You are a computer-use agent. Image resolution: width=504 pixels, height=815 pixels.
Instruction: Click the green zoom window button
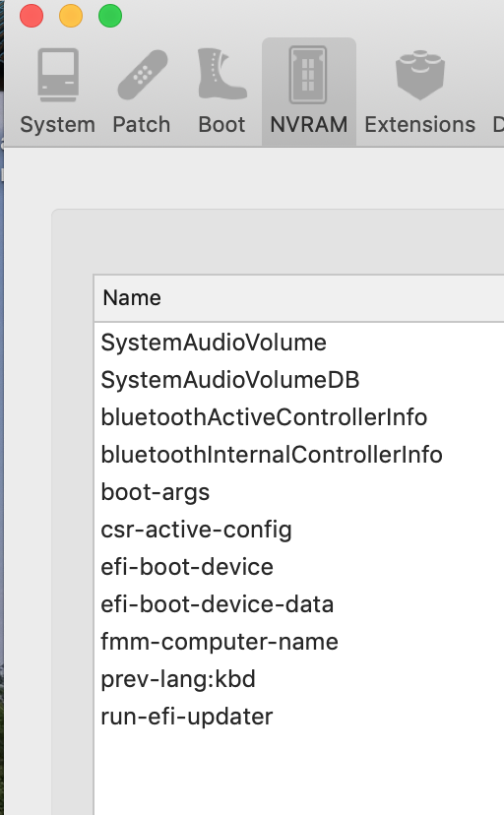point(110,16)
